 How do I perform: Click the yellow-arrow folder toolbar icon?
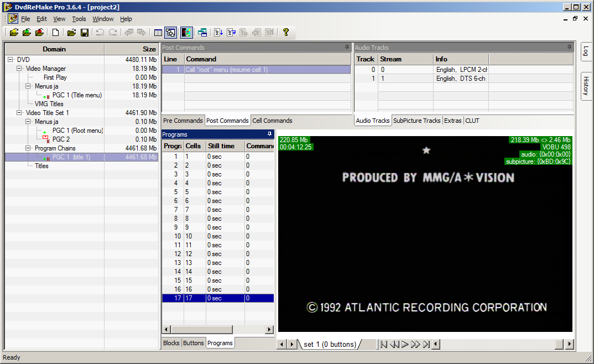pyautogui.click(x=14, y=33)
